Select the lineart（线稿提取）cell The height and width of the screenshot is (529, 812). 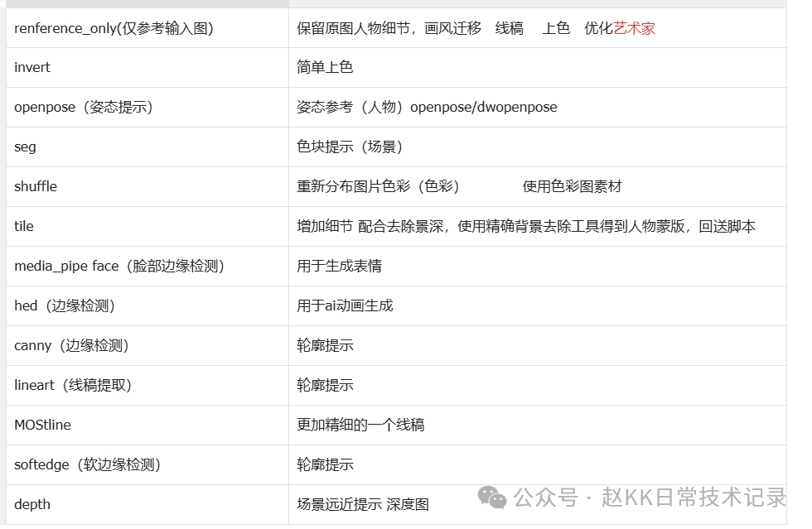(x=147, y=385)
